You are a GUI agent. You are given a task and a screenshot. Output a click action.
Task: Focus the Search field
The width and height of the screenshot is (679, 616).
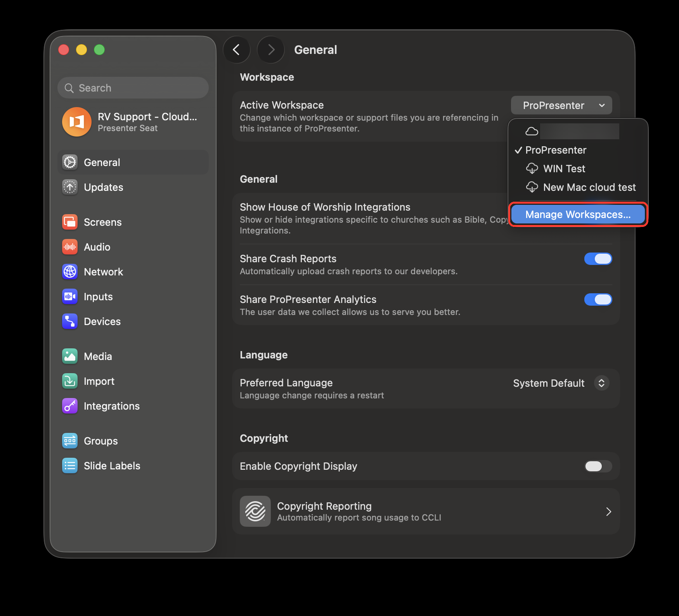[133, 88]
